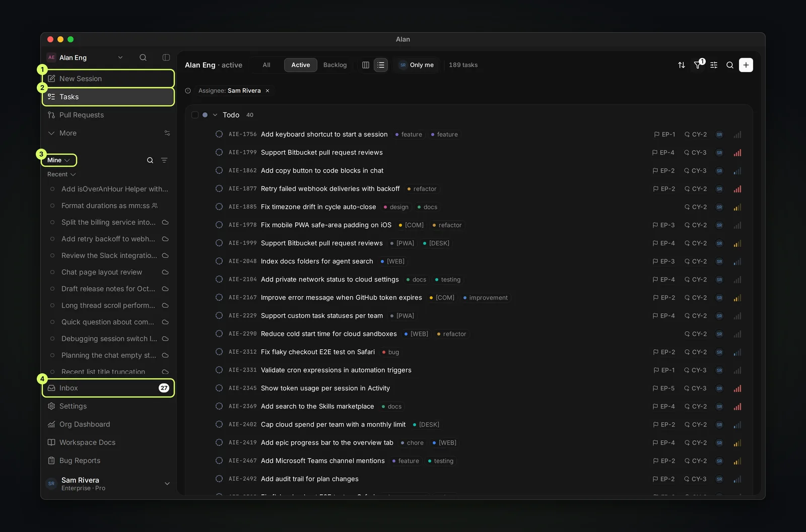
Task: Open Bug Reports
Action: pyautogui.click(x=108, y=460)
